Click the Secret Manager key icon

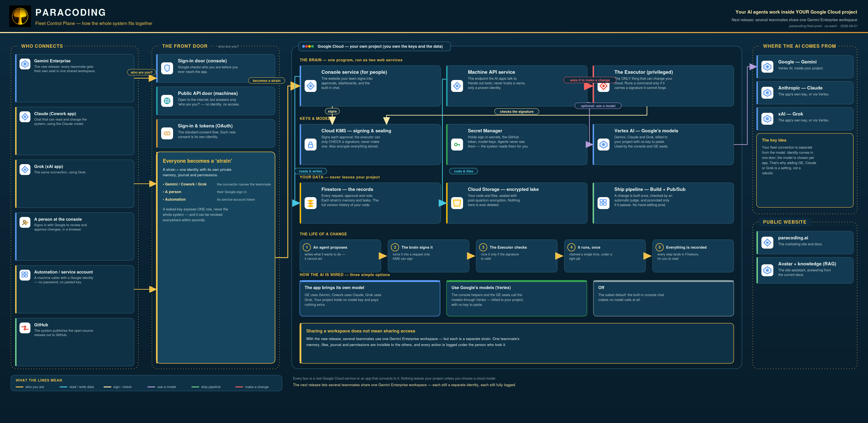(x=457, y=145)
